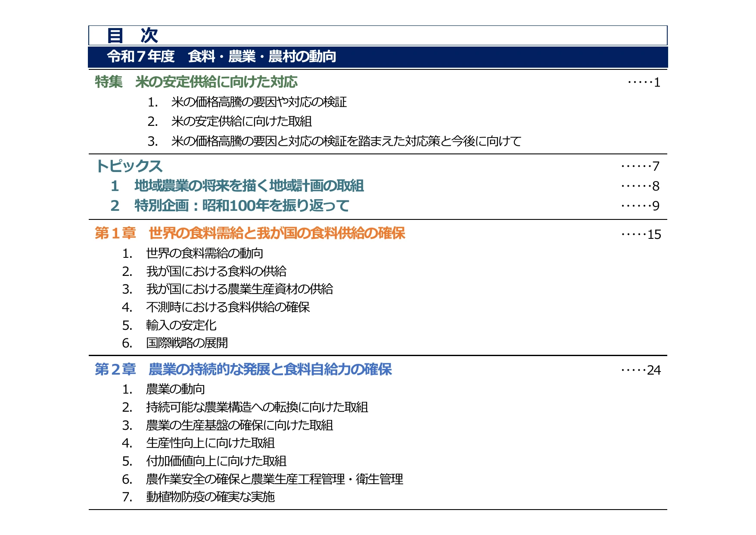Select item 国際戦略の展開
The width and height of the screenshot is (756, 535).
click(187, 343)
